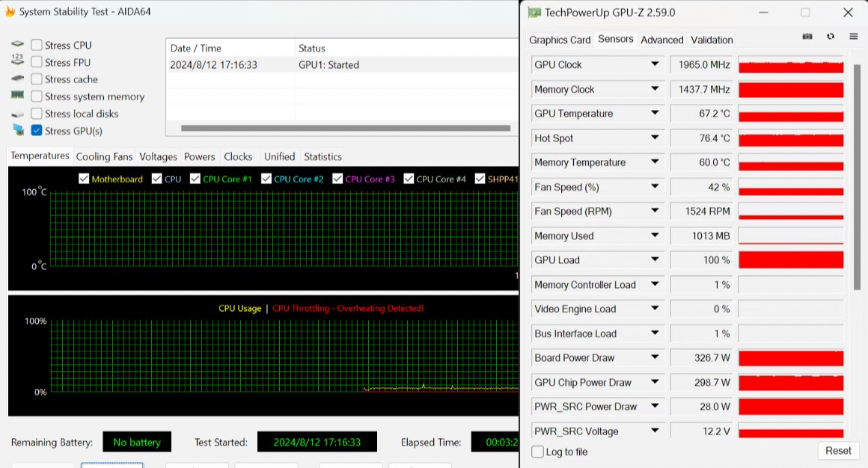This screenshot has width=868, height=468.
Task: Open the GPU Load sensor dropdown
Action: pyautogui.click(x=655, y=259)
